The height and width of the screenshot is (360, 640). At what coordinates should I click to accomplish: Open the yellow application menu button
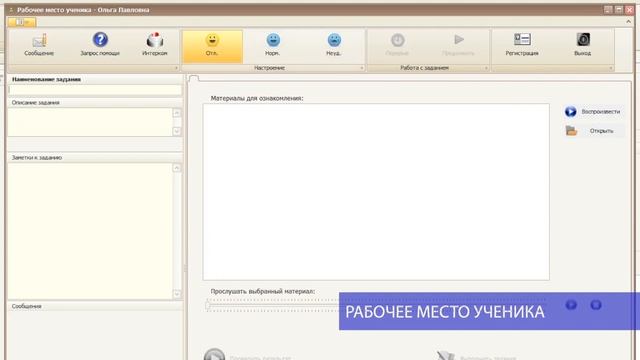[22, 22]
